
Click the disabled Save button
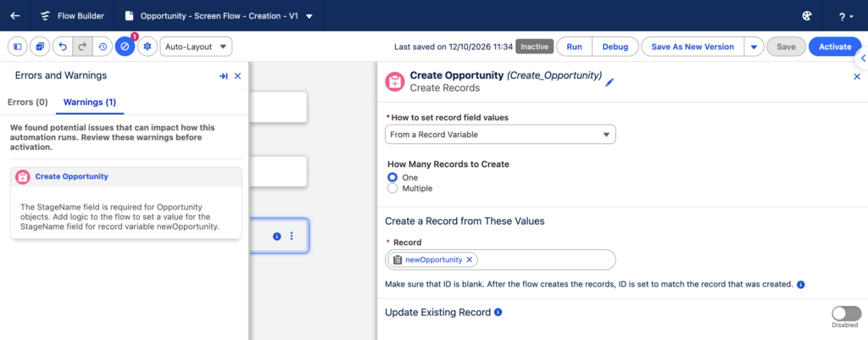(786, 47)
